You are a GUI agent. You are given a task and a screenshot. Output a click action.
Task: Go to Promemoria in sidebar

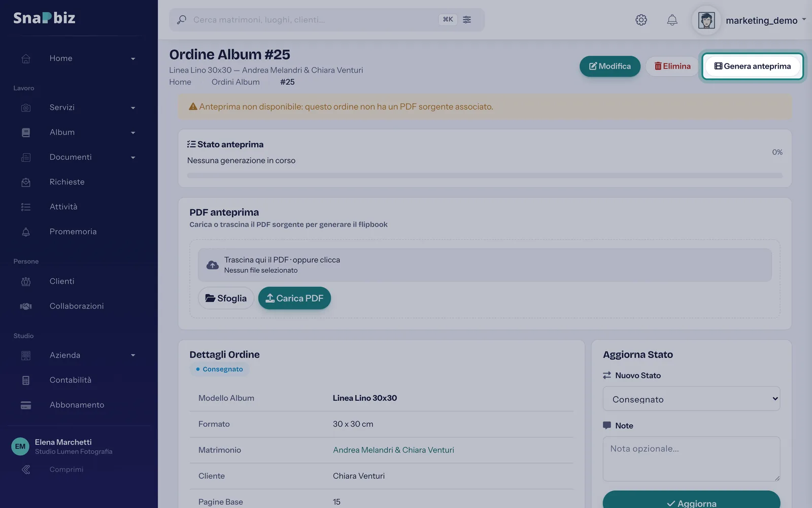[73, 232]
